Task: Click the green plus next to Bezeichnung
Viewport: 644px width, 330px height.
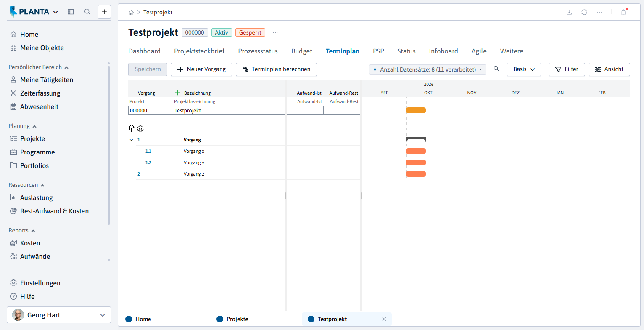Action: pyautogui.click(x=177, y=93)
